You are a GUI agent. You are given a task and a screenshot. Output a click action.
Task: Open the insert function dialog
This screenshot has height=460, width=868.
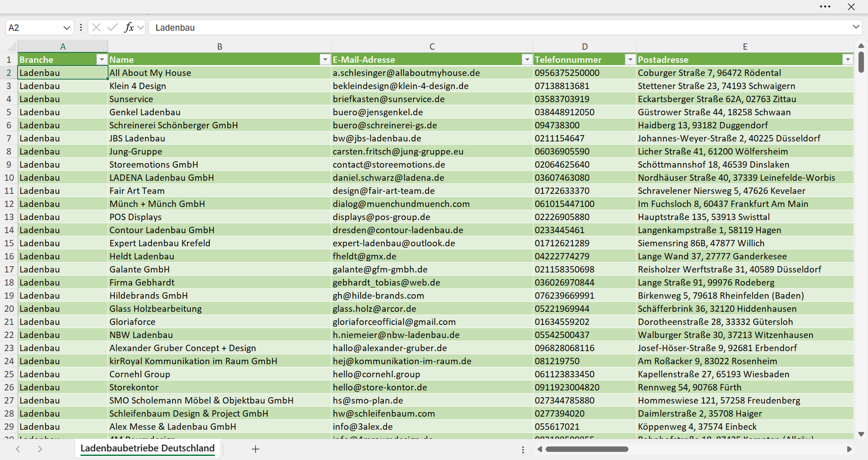129,27
